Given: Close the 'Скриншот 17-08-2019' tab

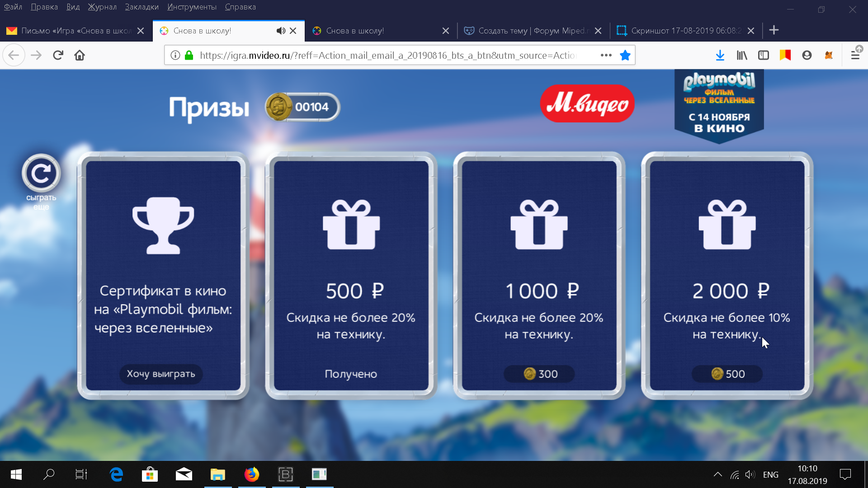Looking at the screenshot, I should pos(751,31).
